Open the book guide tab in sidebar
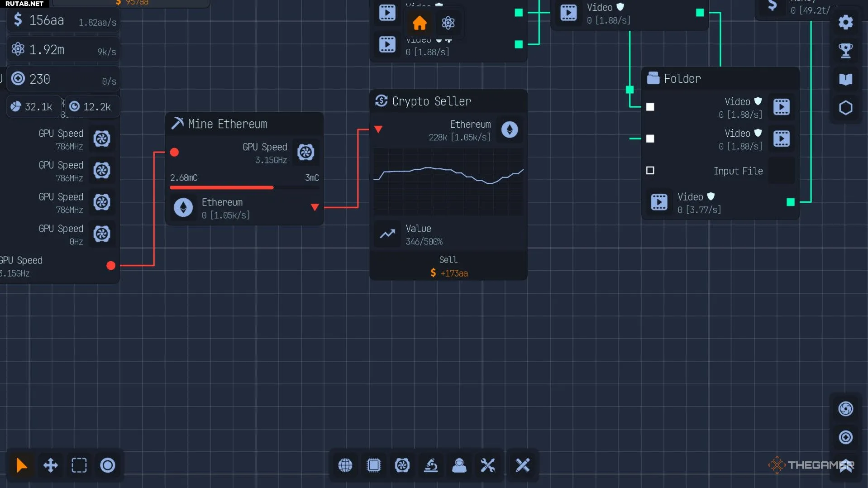The image size is (868, 488). (x=845, y=79)
